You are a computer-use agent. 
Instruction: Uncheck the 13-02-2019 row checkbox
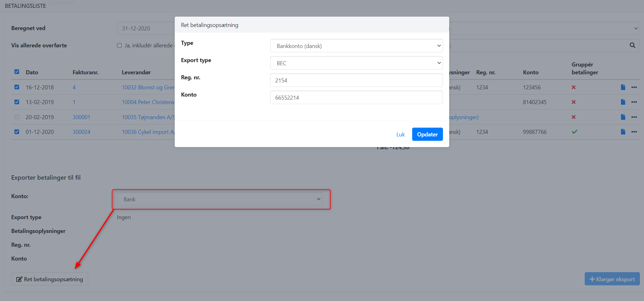click(x=17, y=102)
